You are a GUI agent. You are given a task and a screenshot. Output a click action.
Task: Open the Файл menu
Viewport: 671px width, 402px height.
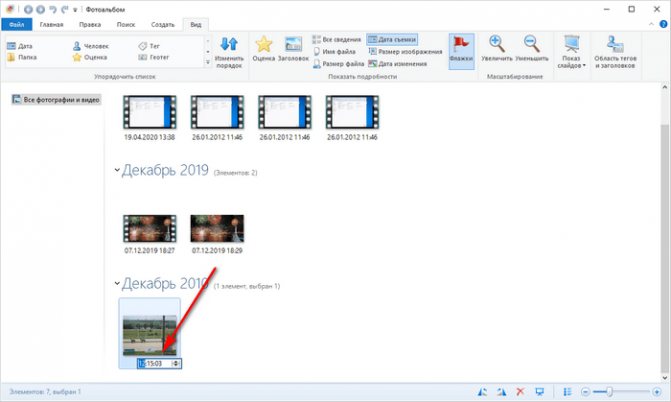click(16, 24)
